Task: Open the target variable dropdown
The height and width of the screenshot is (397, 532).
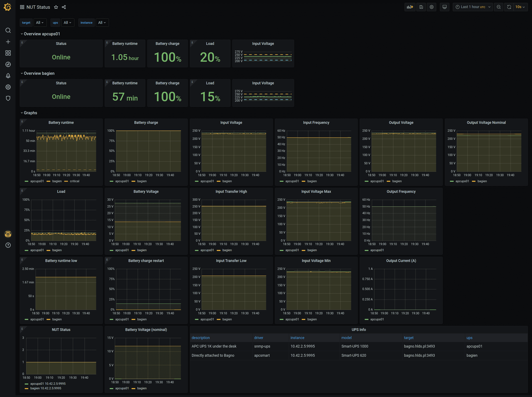Action: [x=40, y=23]
